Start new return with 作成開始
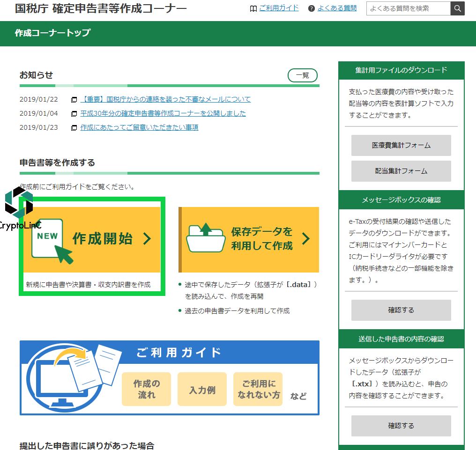476x450 pixels. coord(92,240)
